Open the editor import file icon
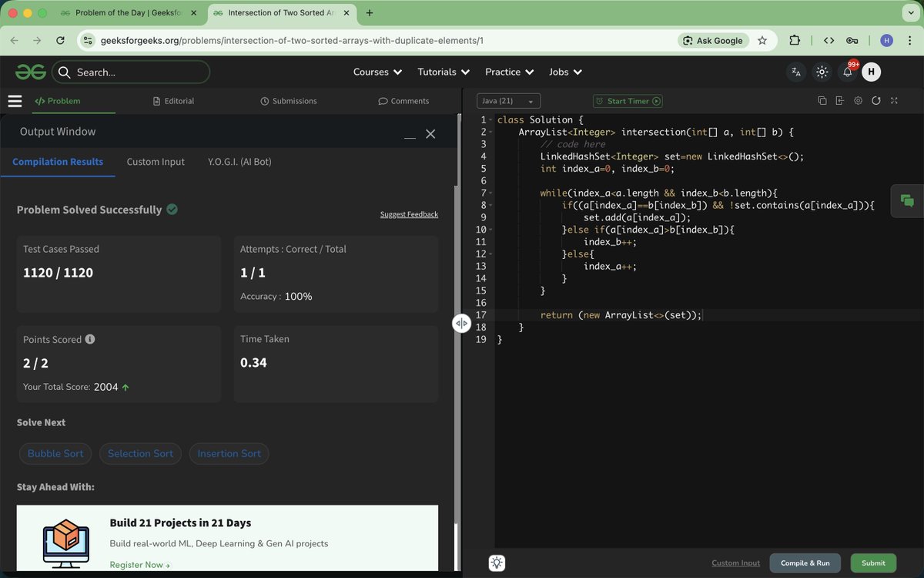Screen dimensions: 924x578 (839, 101)
